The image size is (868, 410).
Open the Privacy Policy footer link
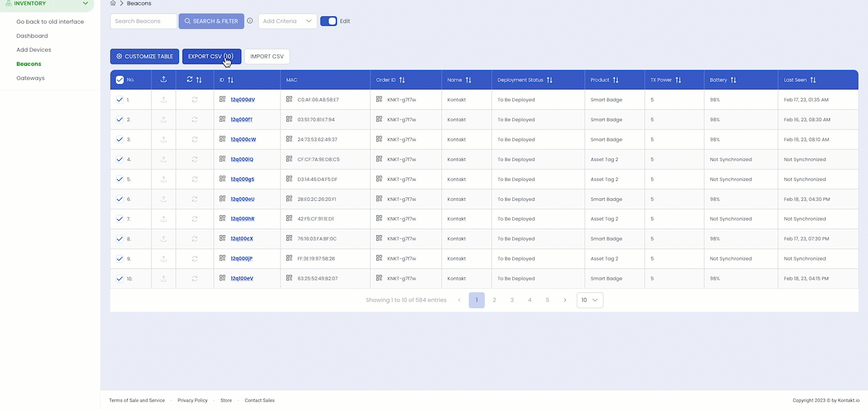click(x=192, y=400)
